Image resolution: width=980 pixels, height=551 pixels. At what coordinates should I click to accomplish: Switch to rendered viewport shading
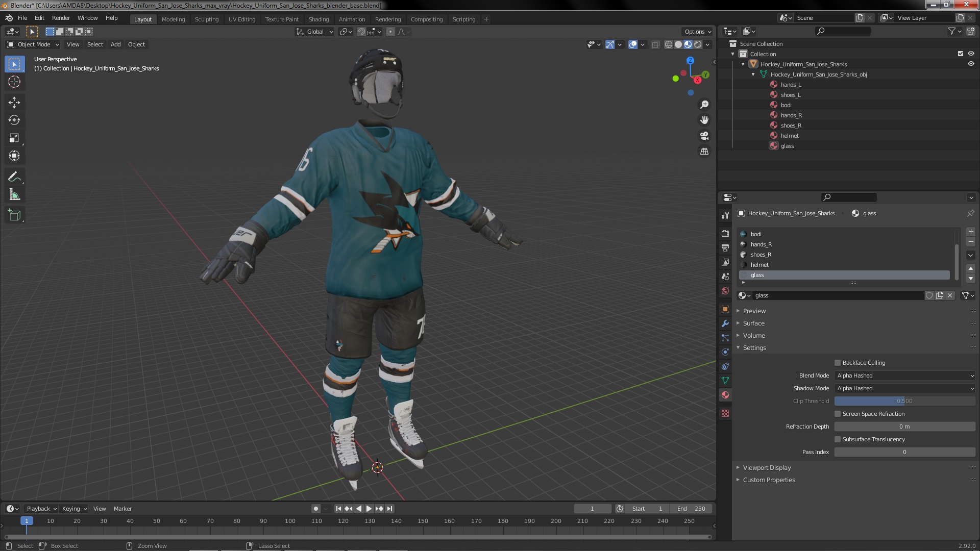698,44
